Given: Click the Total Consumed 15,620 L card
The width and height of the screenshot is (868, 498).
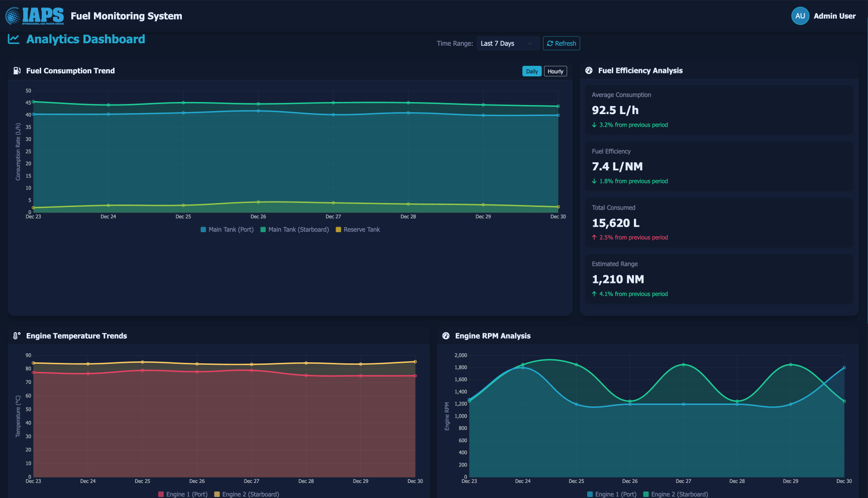Looking at the screenshot, I should pos(719,222).
